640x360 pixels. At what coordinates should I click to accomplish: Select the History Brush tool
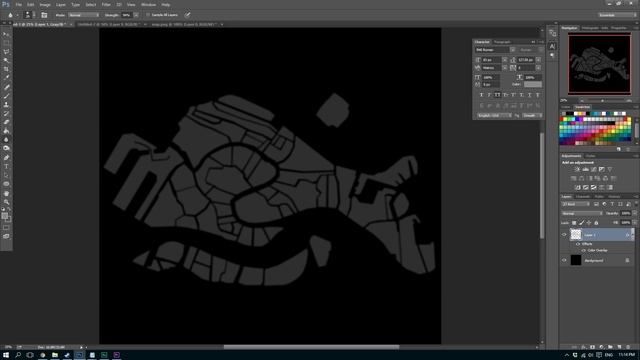click(x=6, y=113)
